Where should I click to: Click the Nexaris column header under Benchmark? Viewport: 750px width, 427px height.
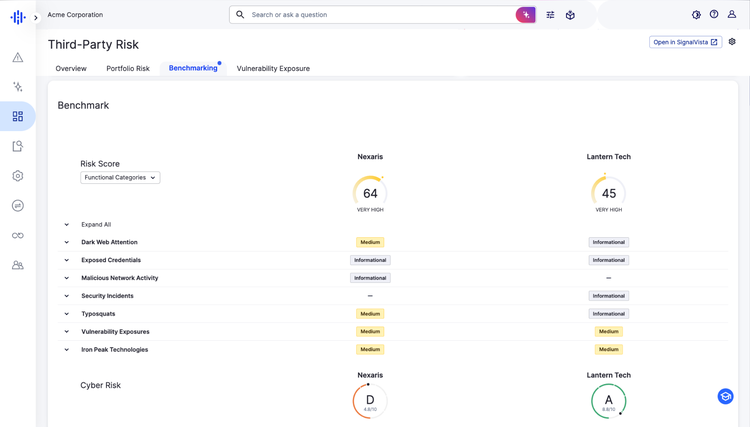[370, 156]
